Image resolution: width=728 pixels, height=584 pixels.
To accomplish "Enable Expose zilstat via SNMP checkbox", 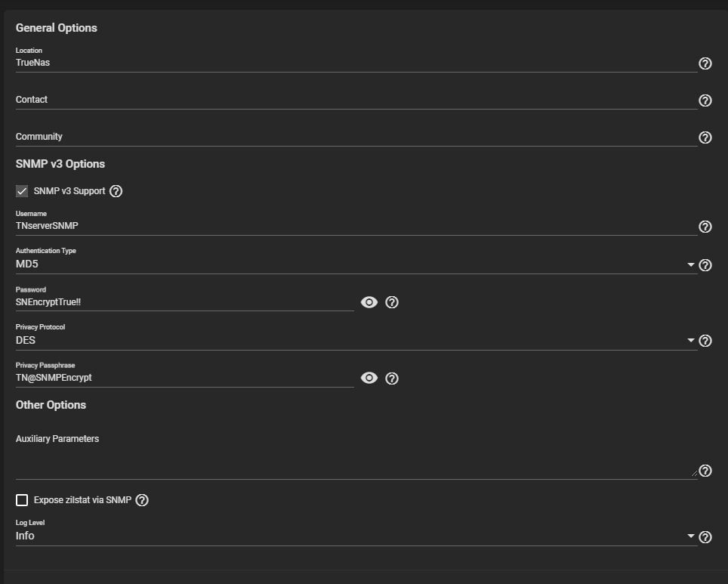I will pos(22,500).
